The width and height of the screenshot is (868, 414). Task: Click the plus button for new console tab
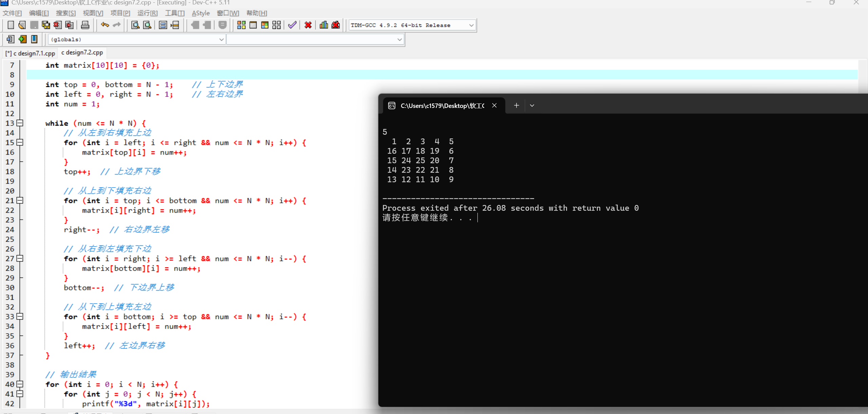[516, 106]
